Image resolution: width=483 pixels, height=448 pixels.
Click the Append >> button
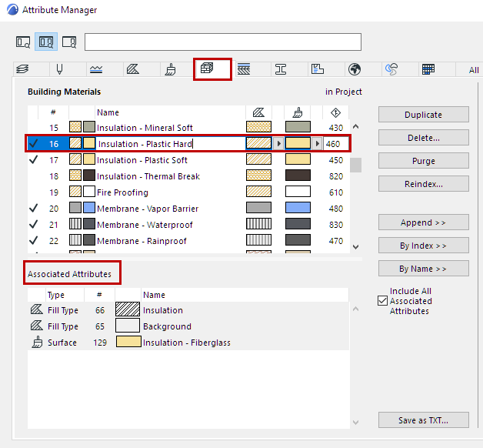click(x=424, y=222)
